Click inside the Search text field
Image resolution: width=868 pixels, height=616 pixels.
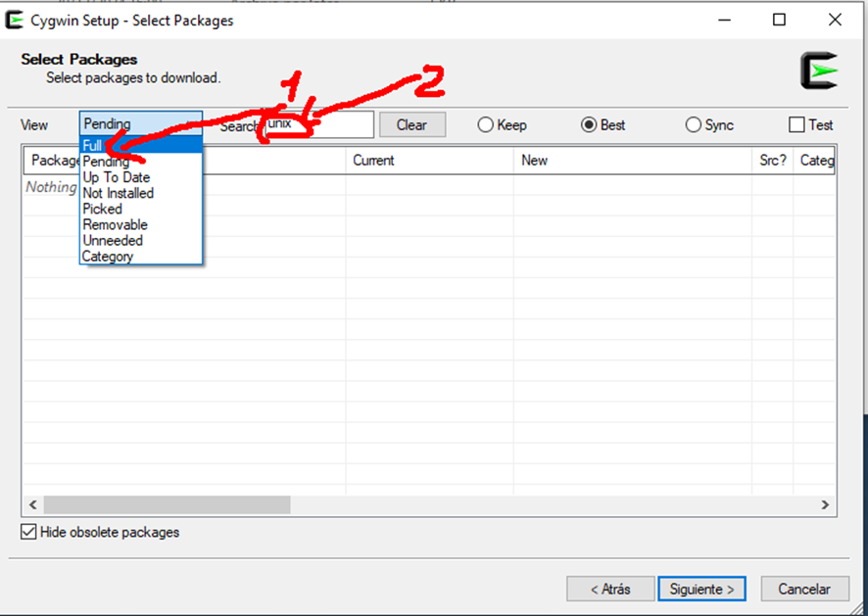coord(333,125)
